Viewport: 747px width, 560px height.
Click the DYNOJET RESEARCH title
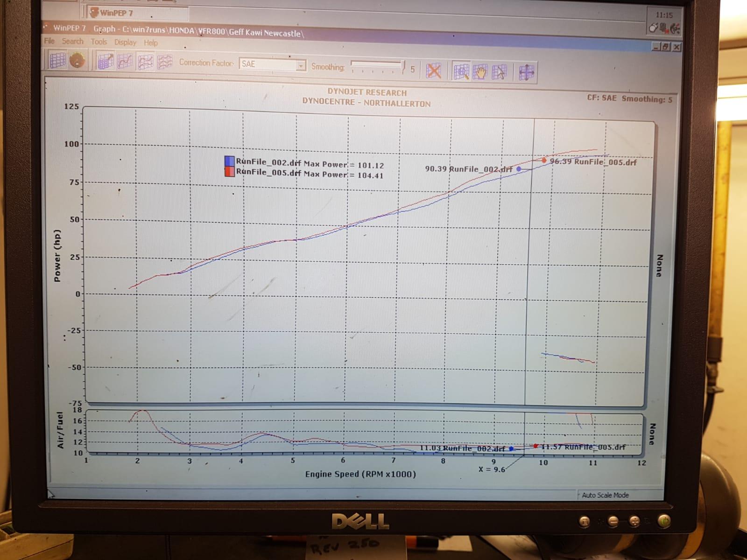click(x=367, y=92)
